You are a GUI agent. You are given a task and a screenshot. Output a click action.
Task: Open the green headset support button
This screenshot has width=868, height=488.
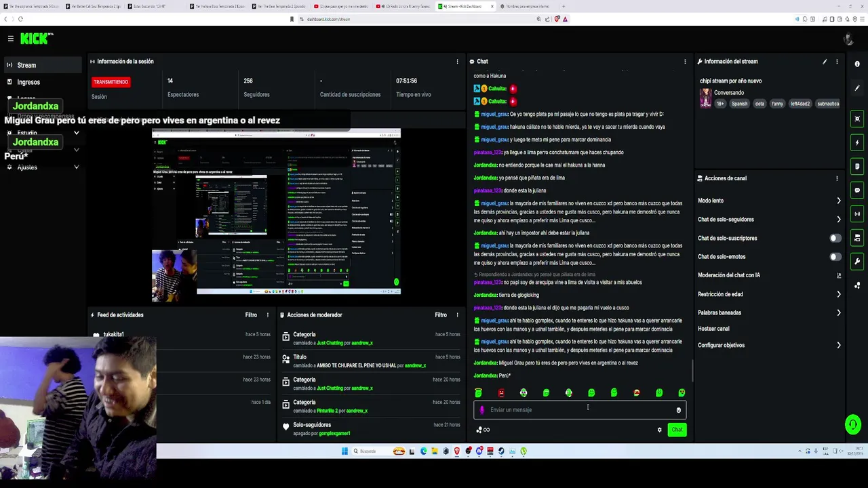852,425
